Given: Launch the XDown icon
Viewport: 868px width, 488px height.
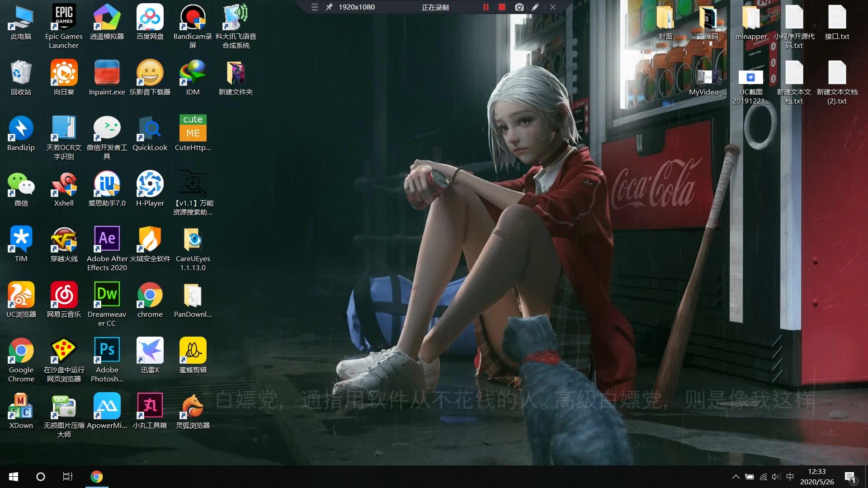Looking at the screenshot, I should (21, 411).
